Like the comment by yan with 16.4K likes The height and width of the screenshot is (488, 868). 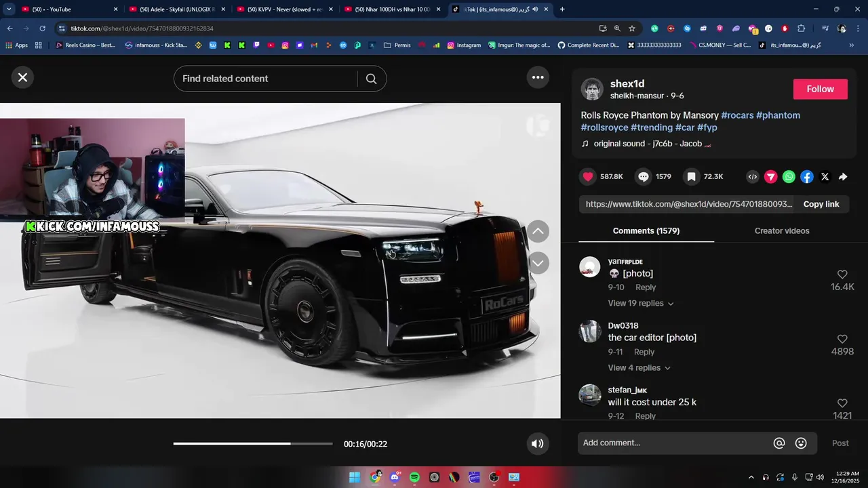tap(842, 274)
